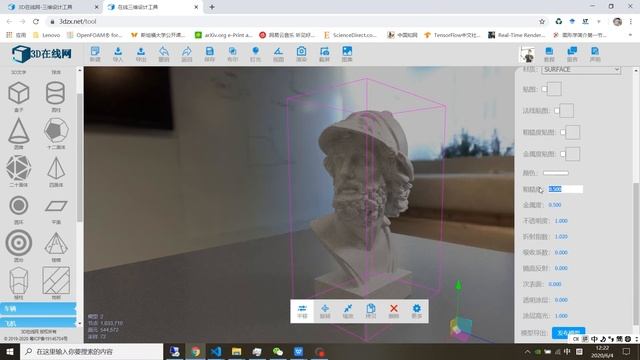Add a torus ring shape
This screenshot has height=360, width=640.
click(x=19, y=205)
